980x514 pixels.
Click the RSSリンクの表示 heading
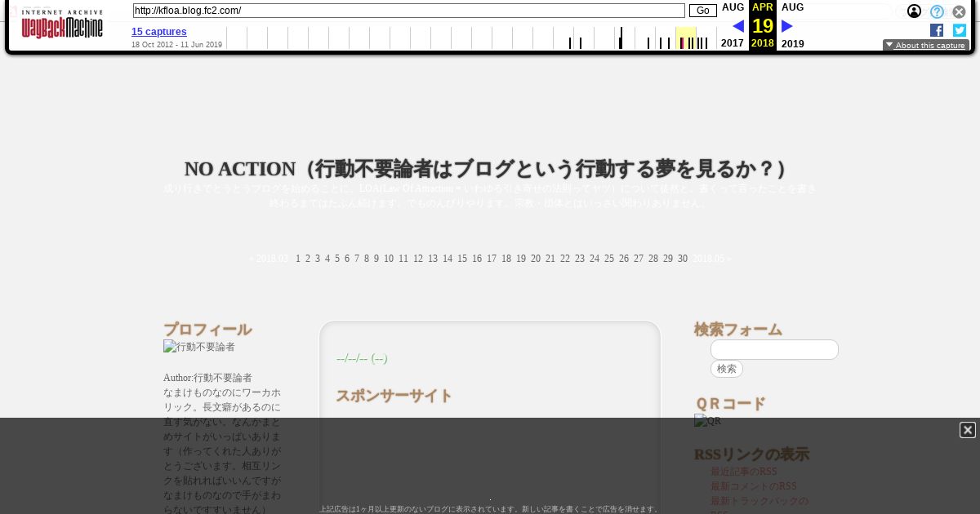(x=751, y=454)
